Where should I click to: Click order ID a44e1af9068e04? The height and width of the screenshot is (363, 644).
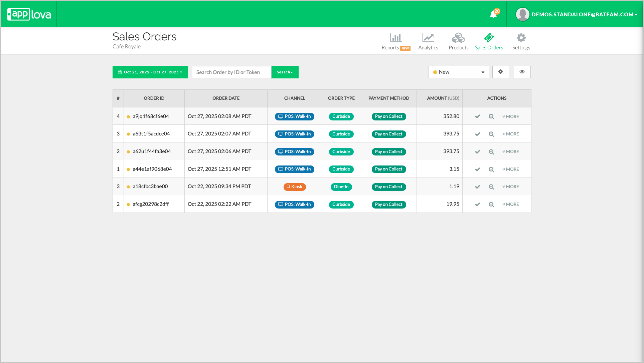pyautogui.click(x=152, y=169)
